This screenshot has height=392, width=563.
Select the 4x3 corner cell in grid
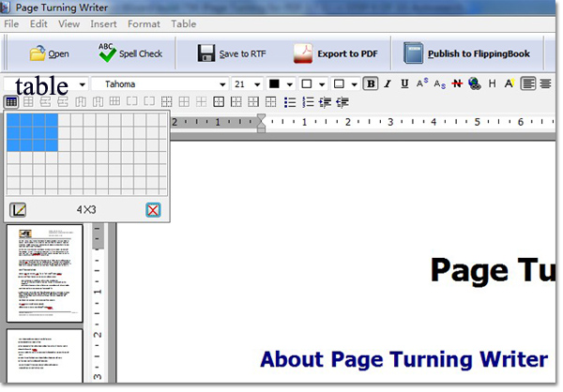pyautogui.click(x=52, y=145)
